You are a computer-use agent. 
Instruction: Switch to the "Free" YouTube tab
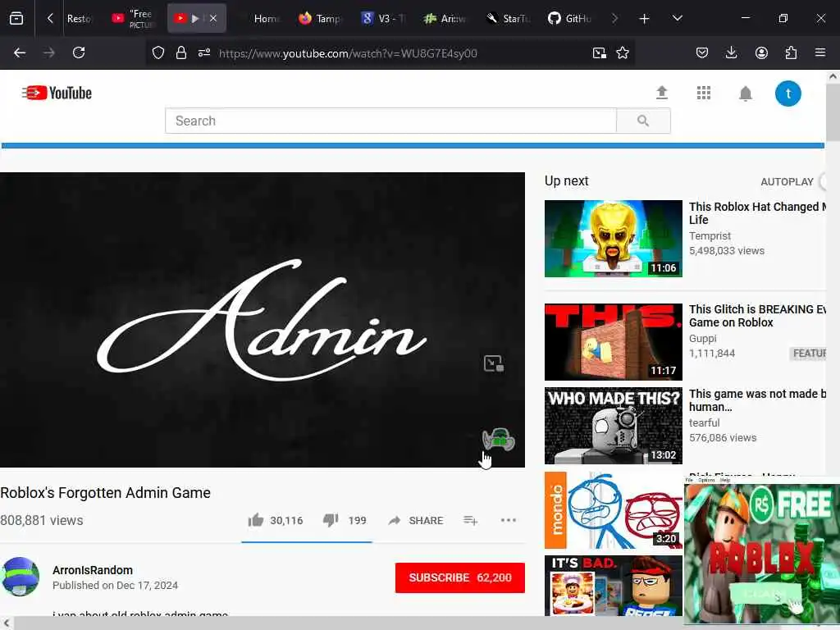134,19
